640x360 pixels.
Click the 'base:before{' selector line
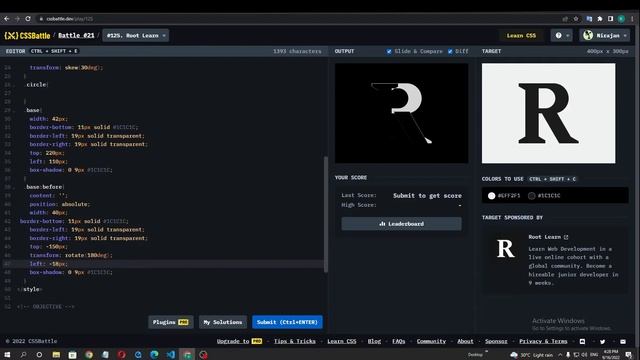tap(46, 187)
